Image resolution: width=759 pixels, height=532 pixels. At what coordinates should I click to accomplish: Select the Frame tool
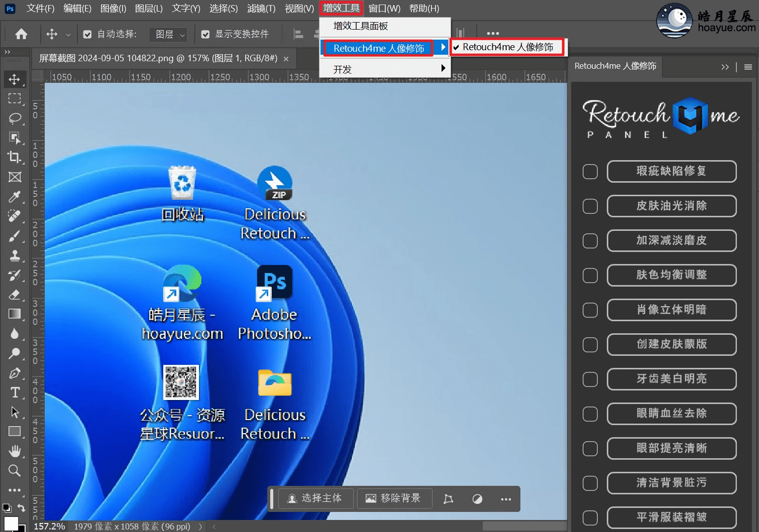point(15,177)
